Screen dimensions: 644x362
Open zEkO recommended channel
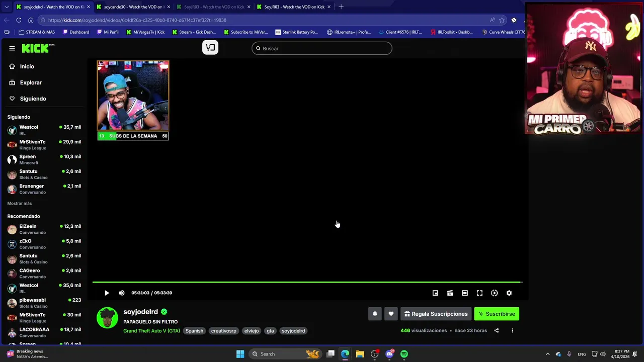(x=44, y=244)
